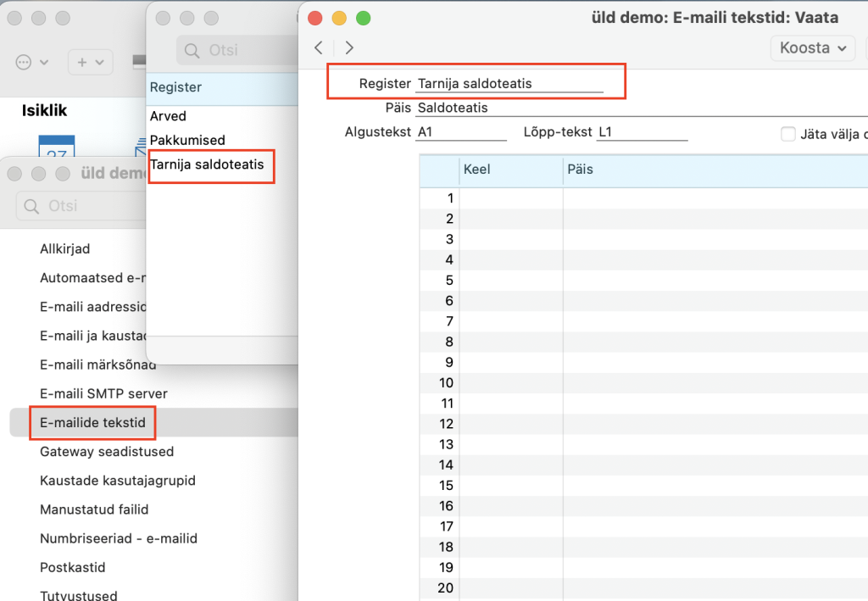This screenshot has height=601, width=868.
Task: Sort by the Register column header
Action: [176, 87]
